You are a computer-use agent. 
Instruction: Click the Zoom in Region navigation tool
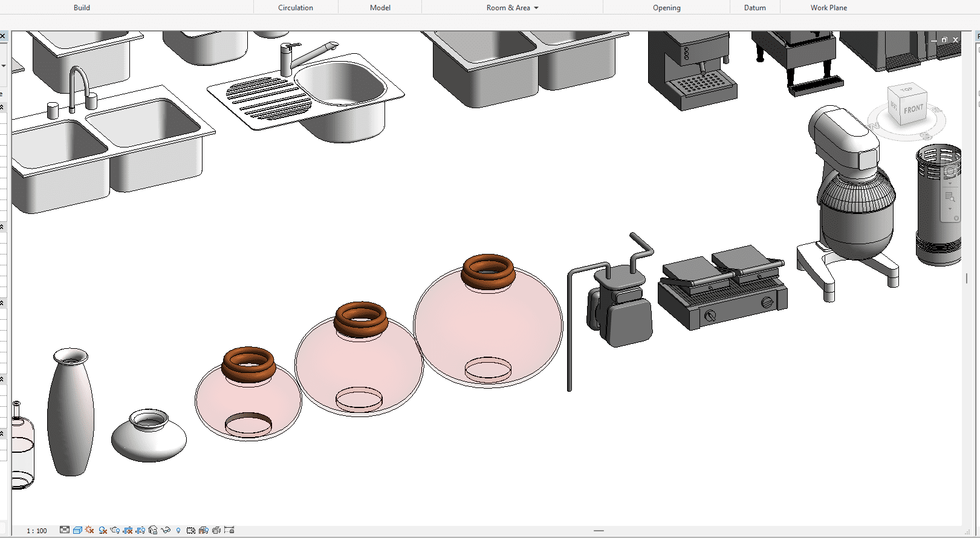point(950,197)
